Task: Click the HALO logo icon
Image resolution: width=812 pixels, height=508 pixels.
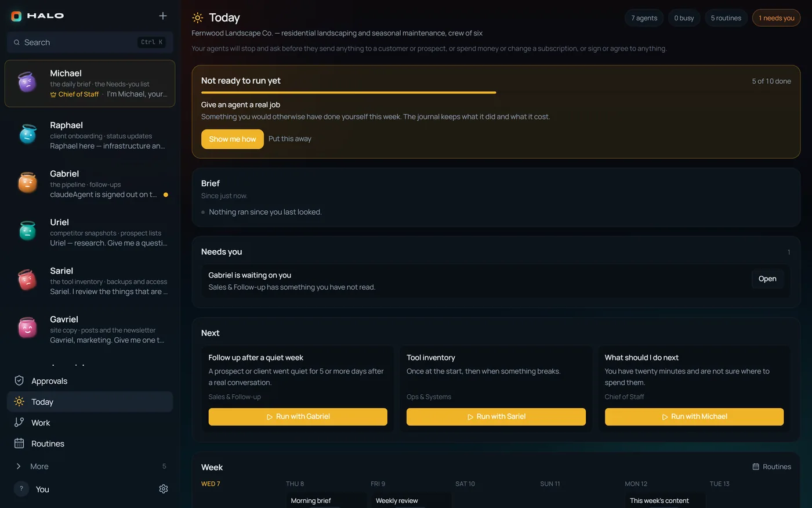Action: (16, 16)
